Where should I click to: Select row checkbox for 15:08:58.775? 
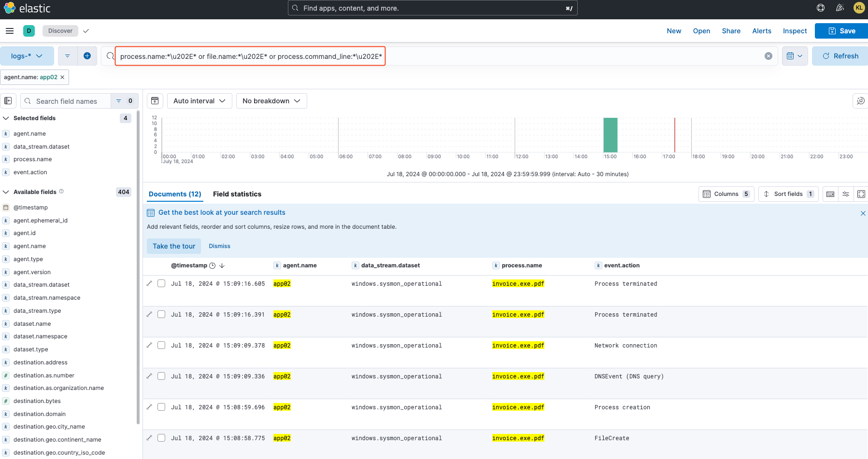(161, 438)
